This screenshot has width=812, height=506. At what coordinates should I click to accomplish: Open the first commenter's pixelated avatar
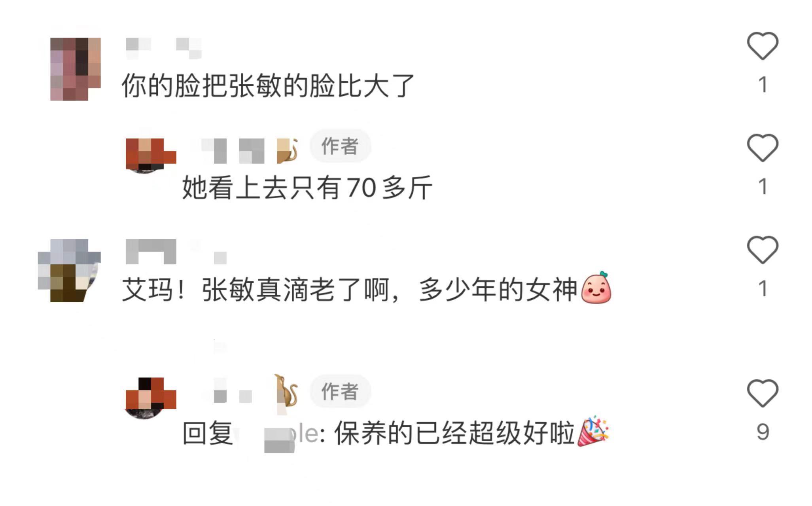coord(75,69)
